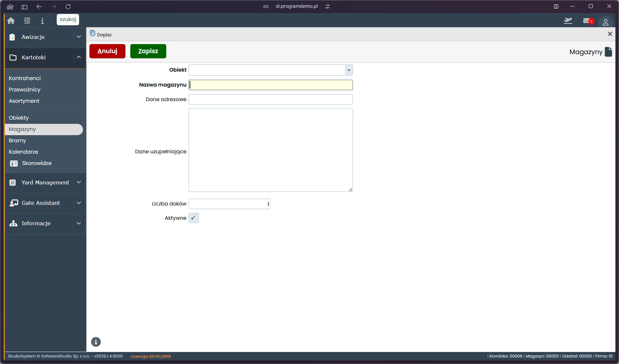The height and width of the screenshot is (364, 619).
Task: Click the szukaj search box
Action: [x=68, y=19]
